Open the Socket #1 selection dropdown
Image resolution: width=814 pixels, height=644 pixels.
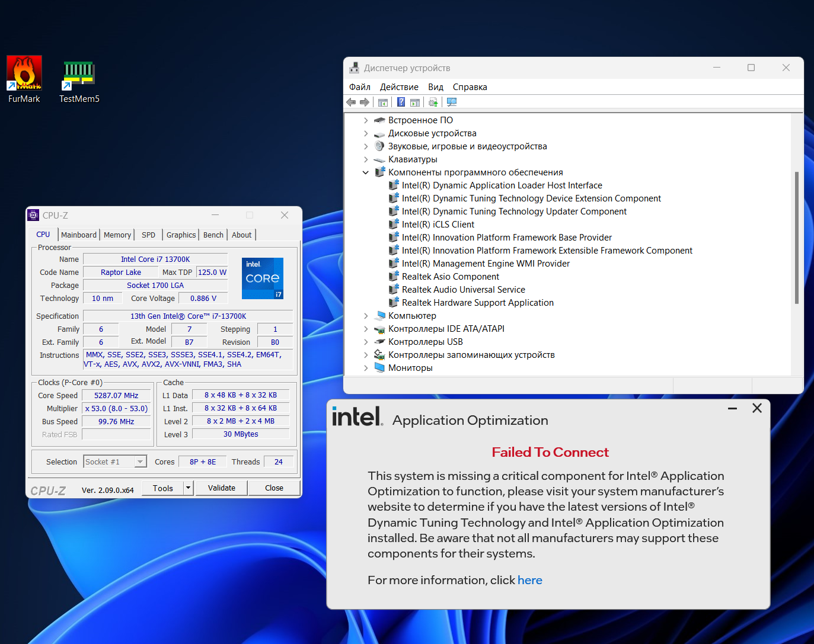[x=141, y=462]
